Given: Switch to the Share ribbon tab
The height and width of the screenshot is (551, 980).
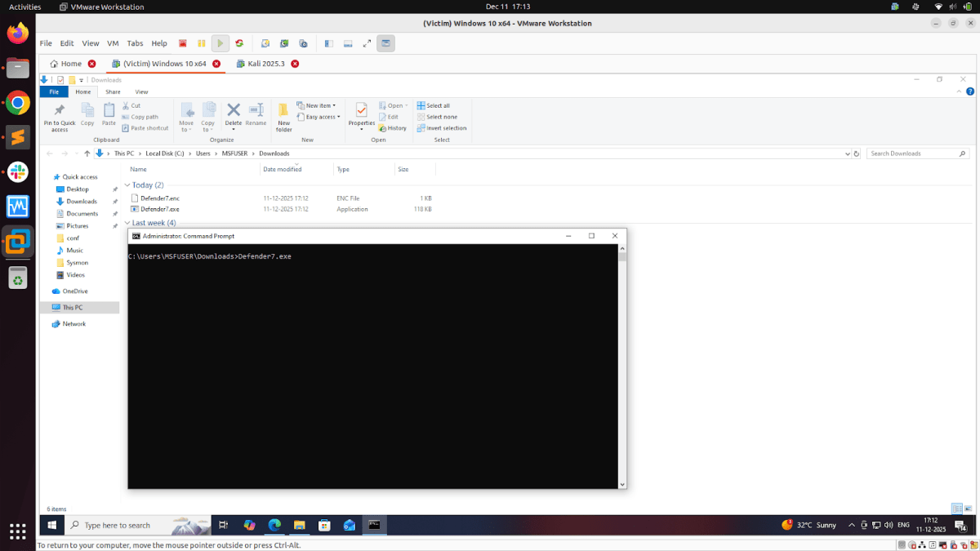Looking at the screenshot, I should tap(112, 91).
